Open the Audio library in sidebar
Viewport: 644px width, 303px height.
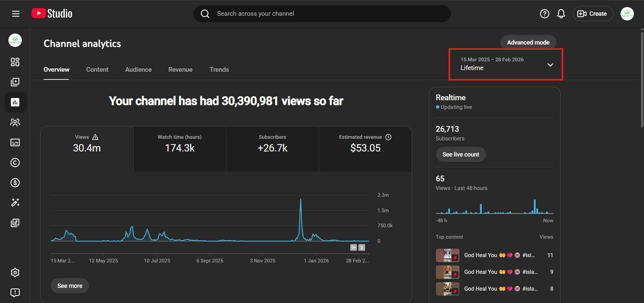15,223
